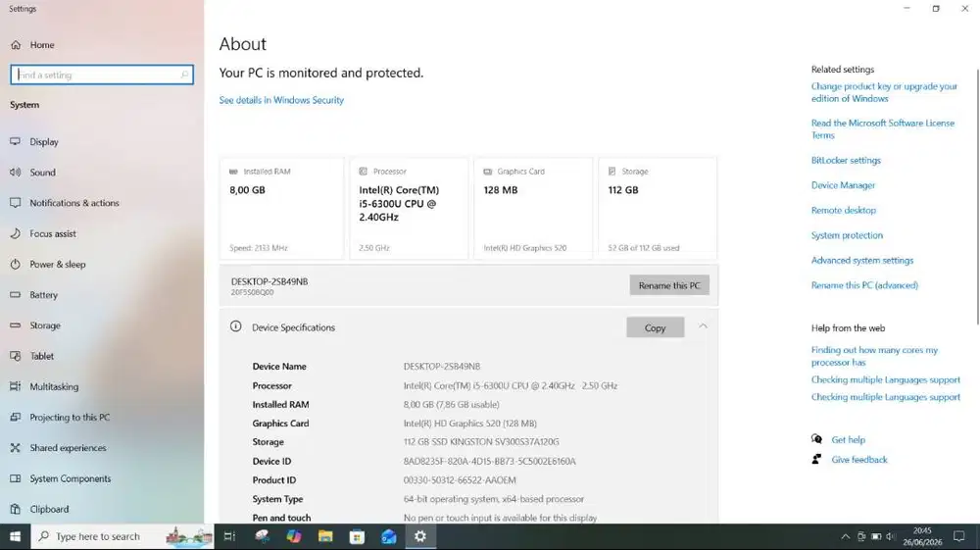Open the Storage settings page
Image resolution: width=980 pixels, height=550 pixels.
(x=45, y=325)
